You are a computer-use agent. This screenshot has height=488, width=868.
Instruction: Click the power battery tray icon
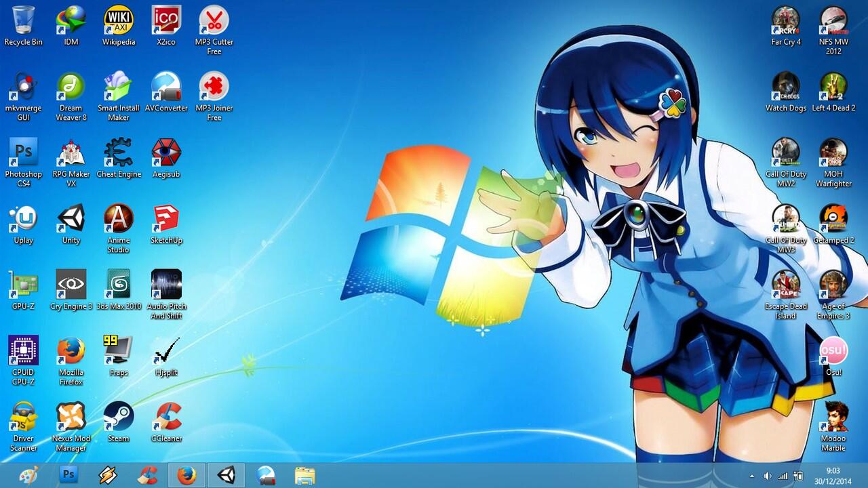pos(798,476)
